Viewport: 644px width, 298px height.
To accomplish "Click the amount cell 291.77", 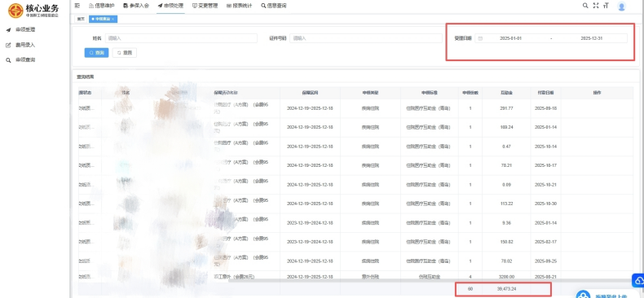I will pos(506,108).
